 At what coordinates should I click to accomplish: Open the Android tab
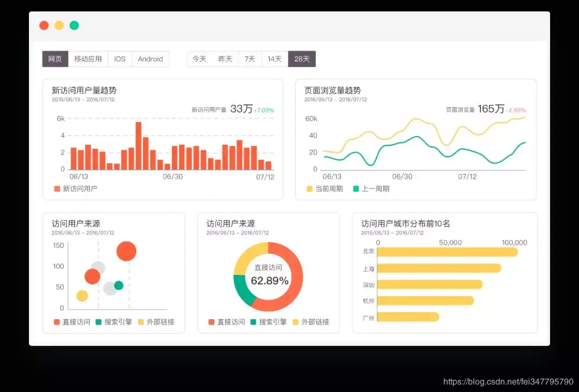point(150,59)
